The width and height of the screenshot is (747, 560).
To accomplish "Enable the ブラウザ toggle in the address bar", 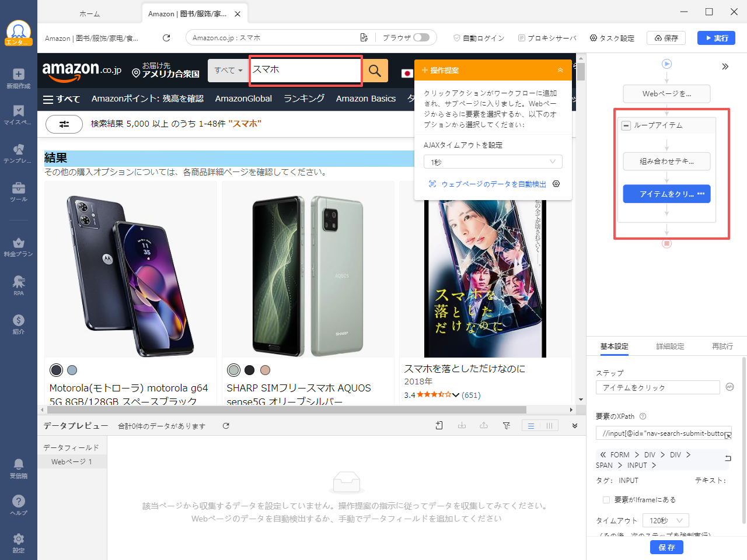I will point(422,37).
